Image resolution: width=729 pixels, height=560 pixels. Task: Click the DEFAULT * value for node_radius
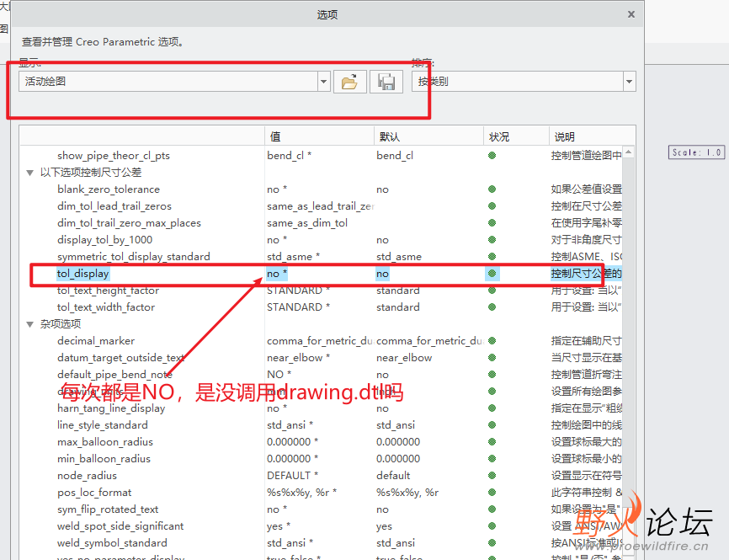click(x=292, y=475)
